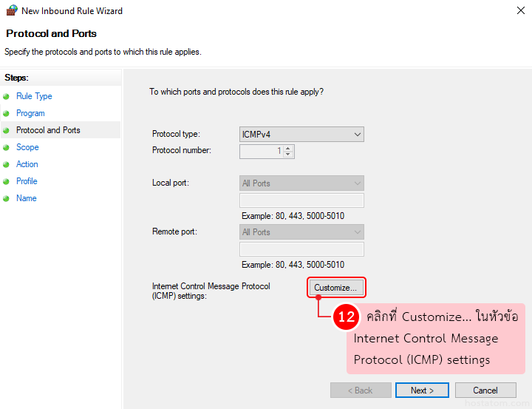The height and width of the screenshot is (409, 532).
Task: Click the green bullet beside Name
Action: [7, 199]
